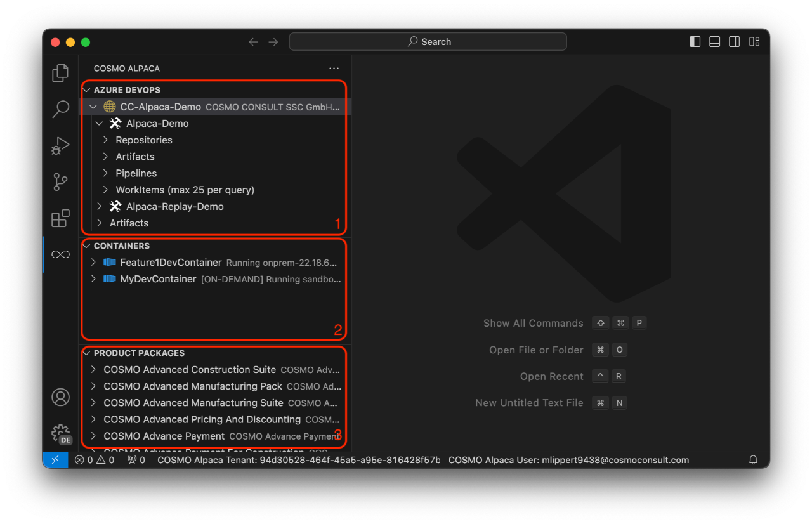
Task: Expand the Feature1DevContainer entry
Action: [93, 262]
